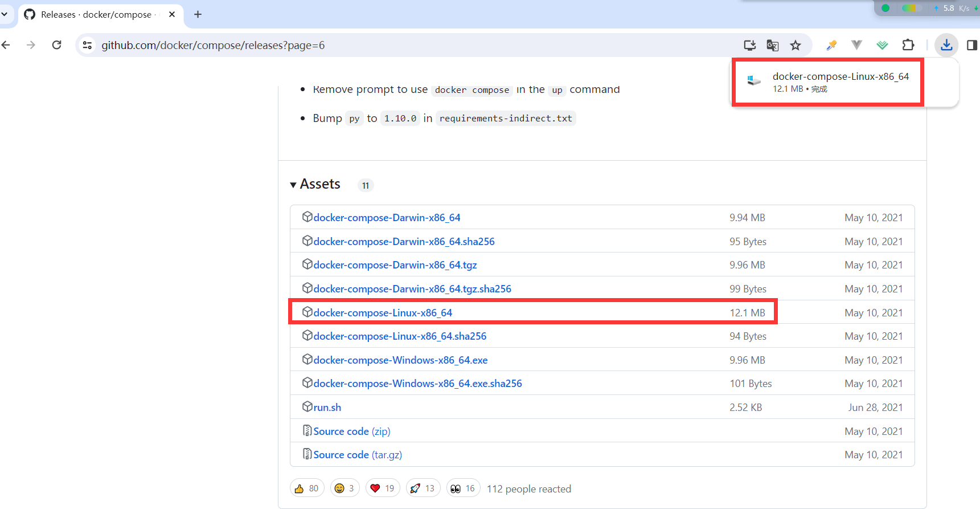The width and height of the screenshot is (980, 509).
Task: Download docker-compose-Darwin-x86_64
Action: click(x=387, y=218)
